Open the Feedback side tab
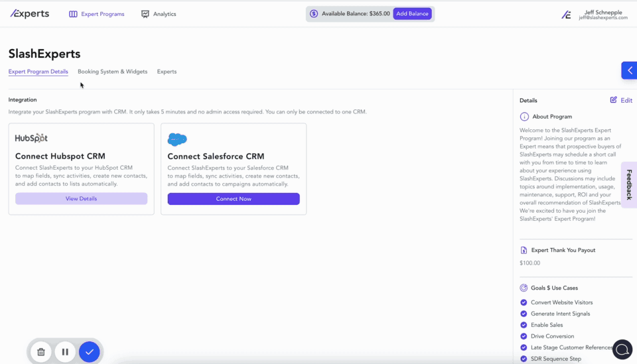The image size is (637, 364). [629, 184]
